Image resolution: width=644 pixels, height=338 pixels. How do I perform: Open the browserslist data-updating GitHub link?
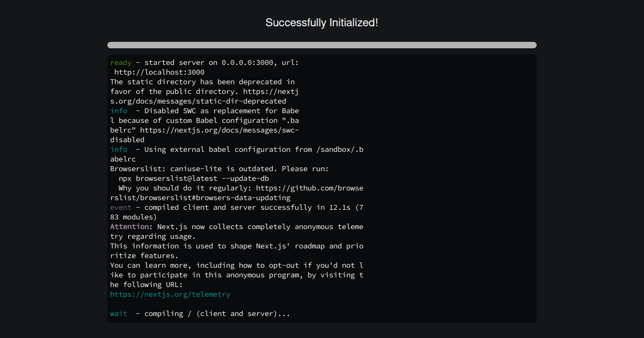pyautogui.click(x=199, y=197)
